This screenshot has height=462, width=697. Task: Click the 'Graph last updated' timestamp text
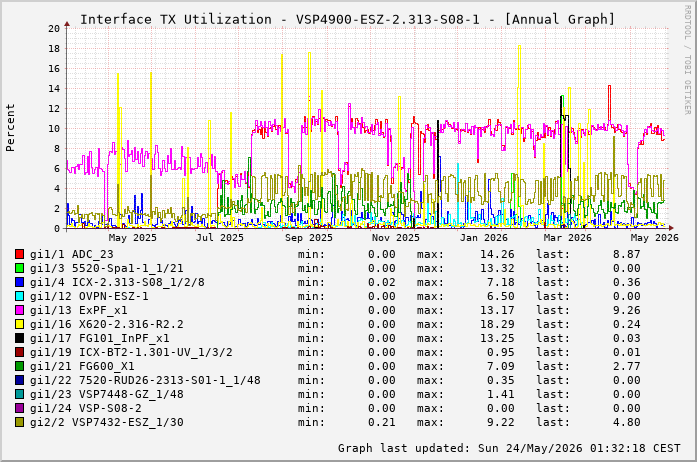(509, 448)
